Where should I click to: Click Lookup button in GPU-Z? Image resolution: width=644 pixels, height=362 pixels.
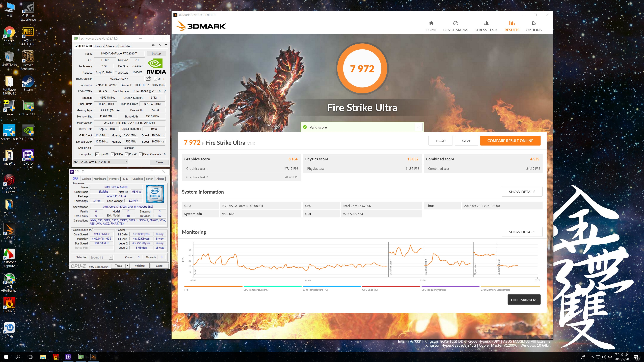point(156,53)
